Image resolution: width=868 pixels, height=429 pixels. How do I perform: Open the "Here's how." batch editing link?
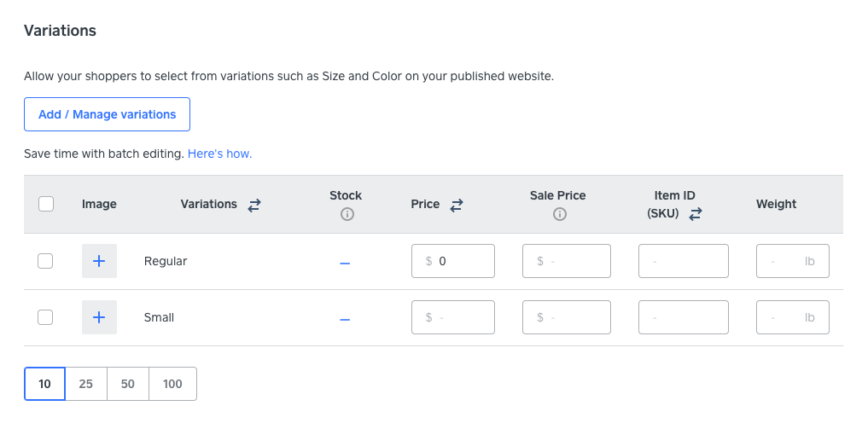219,154
